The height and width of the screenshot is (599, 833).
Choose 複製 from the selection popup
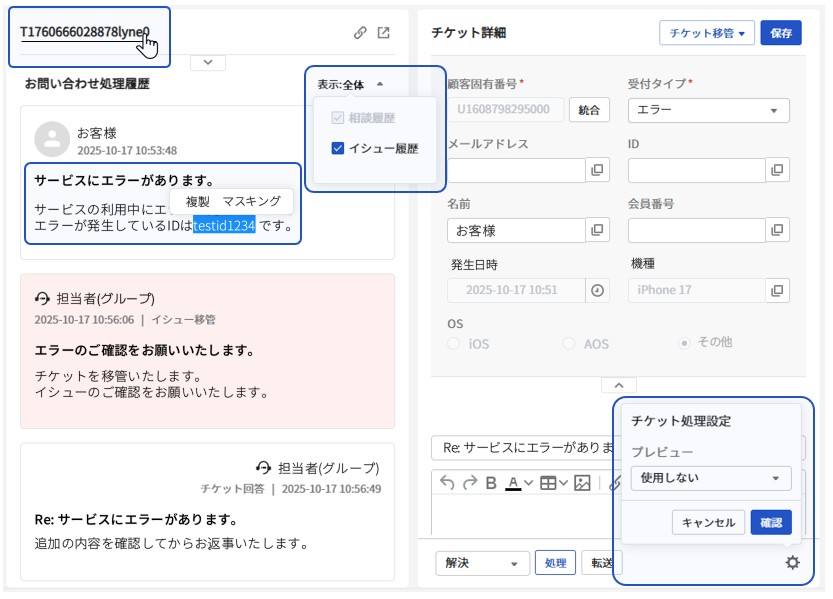(x=197, y=201)
